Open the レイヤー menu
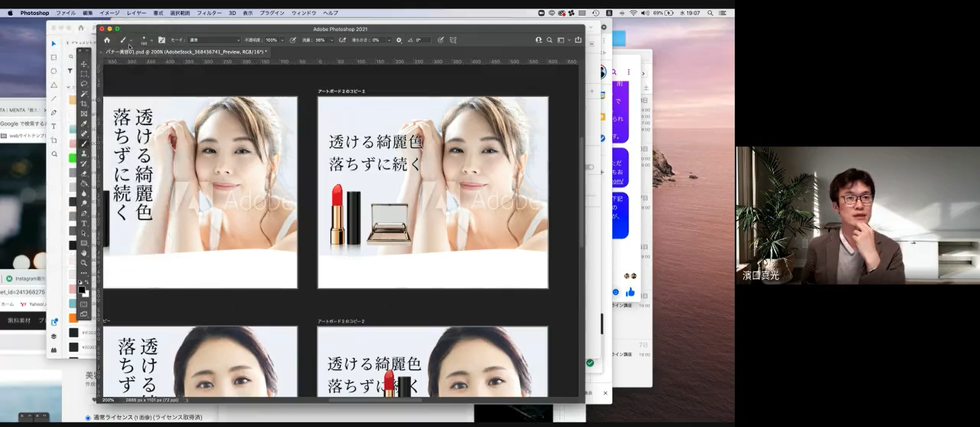Image resolution: width=980 pixels, height=427 pixels. pos(136,13)
